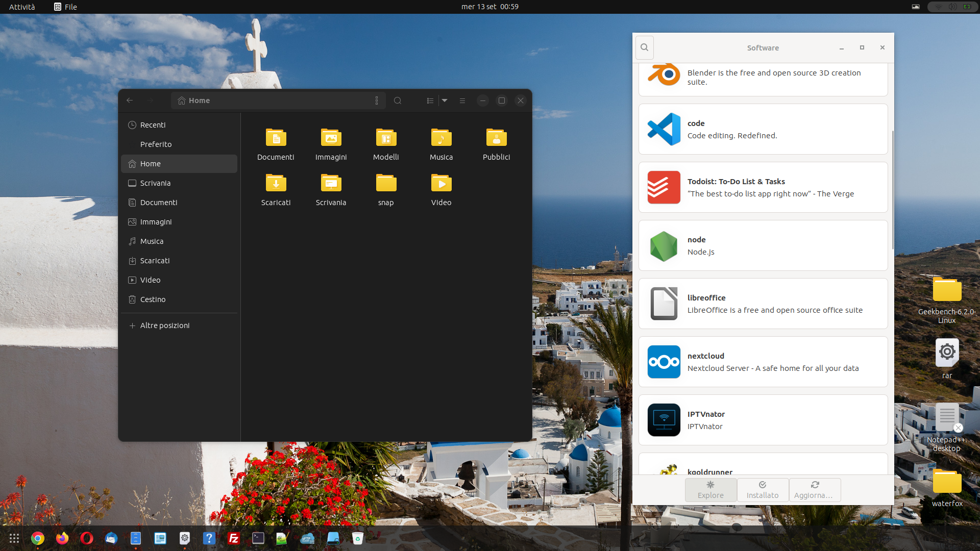Expand "Altre posizioni" in the Files sidebar
The width and height of the screenshot is (980, 551).
click(x=164, y=325)
